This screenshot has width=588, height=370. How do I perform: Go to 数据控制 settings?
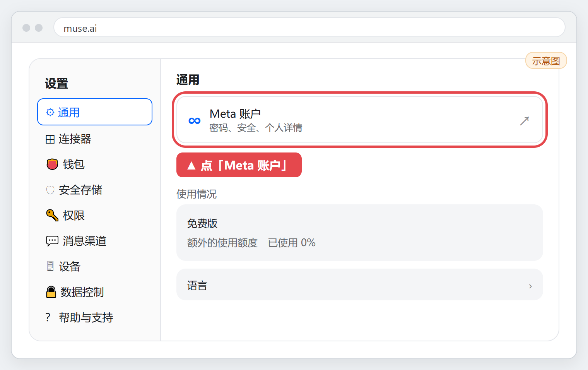tap(95, 292)
